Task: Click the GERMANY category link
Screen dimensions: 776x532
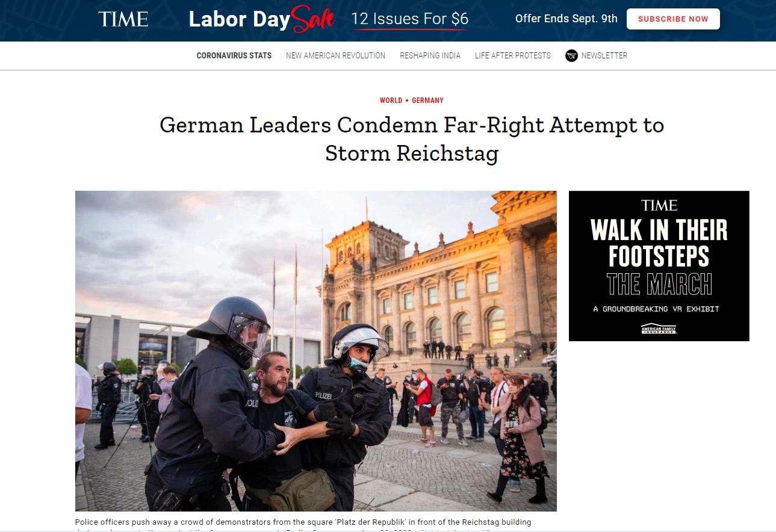Action: click(427, 101)
